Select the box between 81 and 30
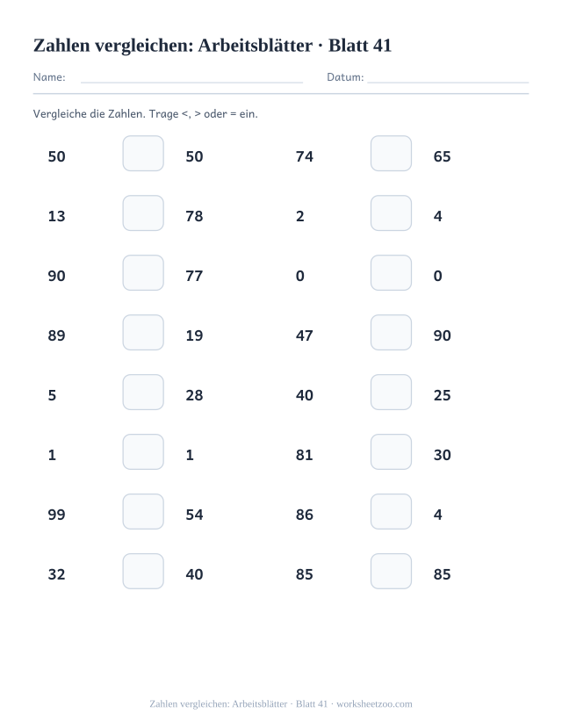This screenshot has height=728, width=562. [391, 451]
